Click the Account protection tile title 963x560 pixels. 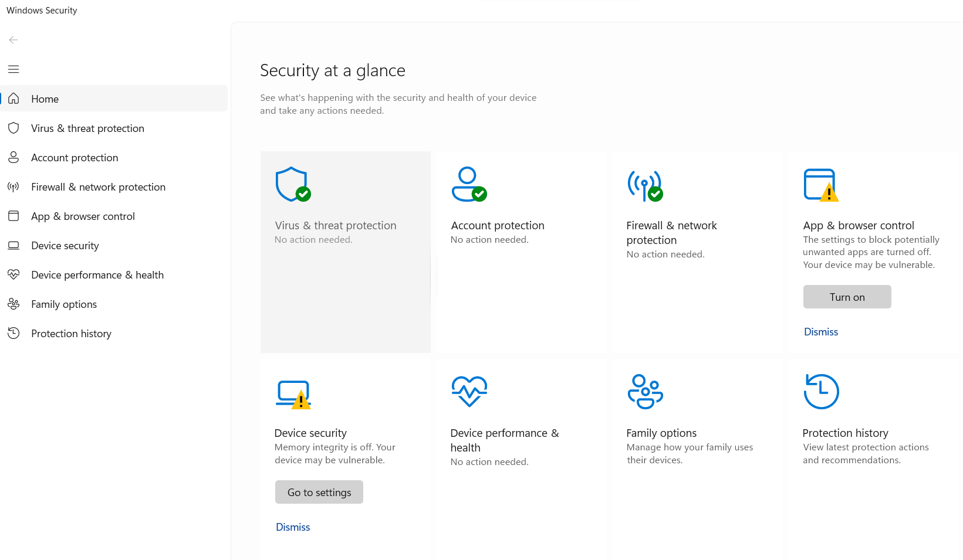(x=498, y=225)
